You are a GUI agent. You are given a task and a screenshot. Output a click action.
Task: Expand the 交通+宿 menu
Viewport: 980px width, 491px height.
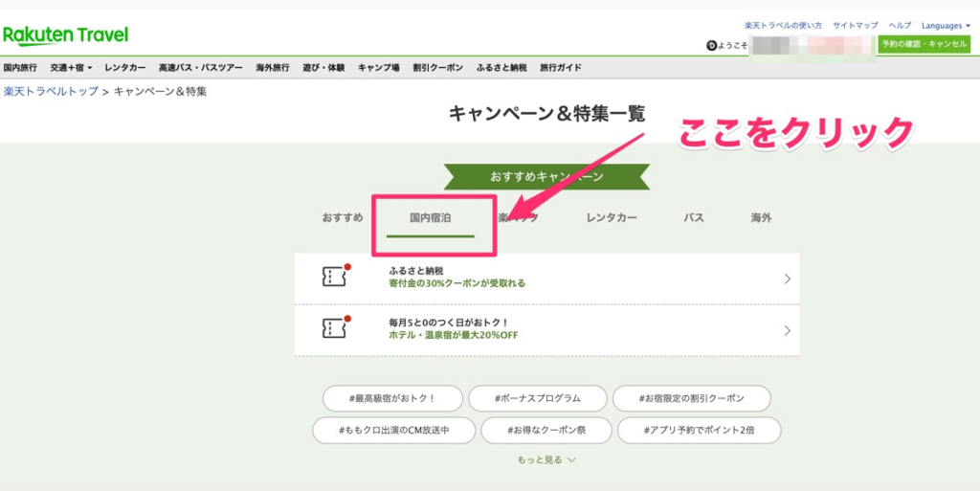(72, 68)
